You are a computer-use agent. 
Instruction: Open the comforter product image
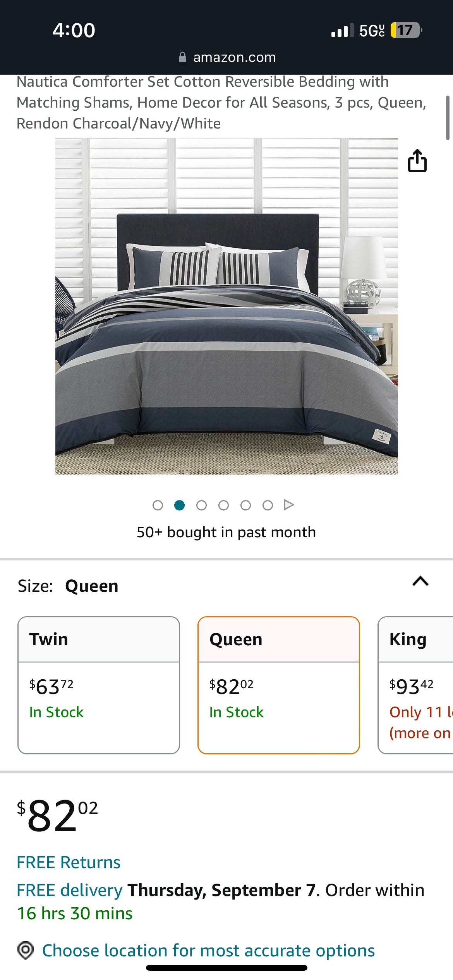point(226,306)
